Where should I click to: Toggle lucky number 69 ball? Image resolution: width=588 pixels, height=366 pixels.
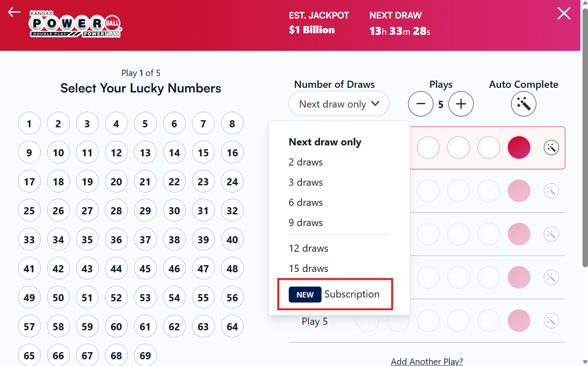[x=145, y=355]
